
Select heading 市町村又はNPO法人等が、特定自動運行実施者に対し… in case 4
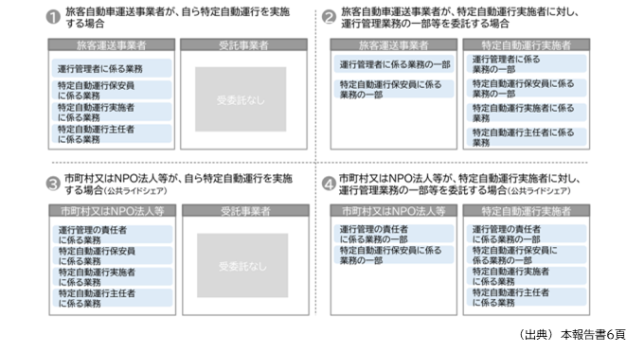click(459, 185)
